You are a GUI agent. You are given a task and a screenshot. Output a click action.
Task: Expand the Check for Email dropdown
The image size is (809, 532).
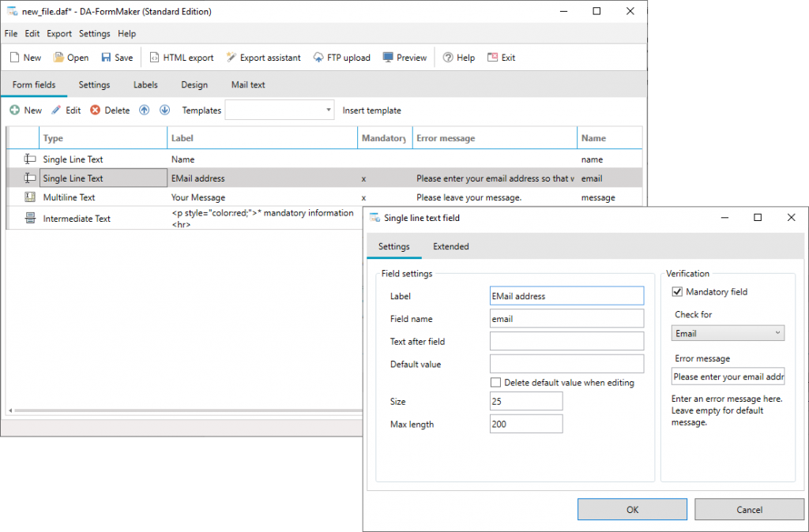click(728, 333)
